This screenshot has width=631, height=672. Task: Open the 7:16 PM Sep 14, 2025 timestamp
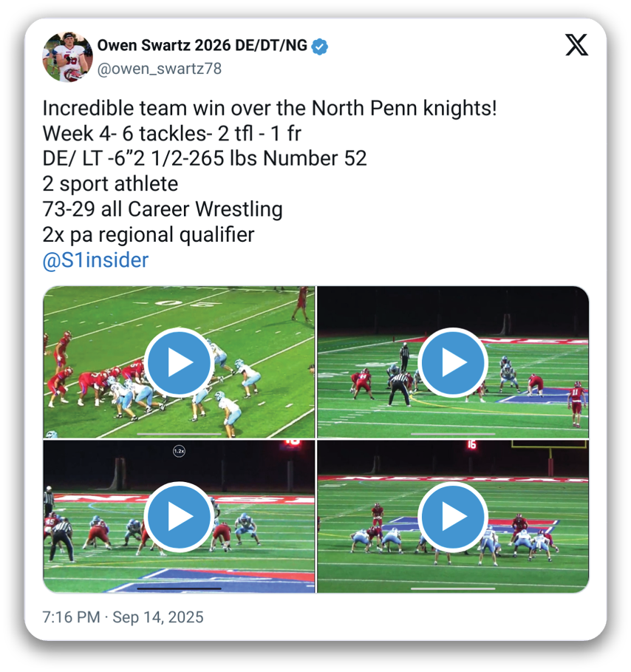tap(123, 617)
